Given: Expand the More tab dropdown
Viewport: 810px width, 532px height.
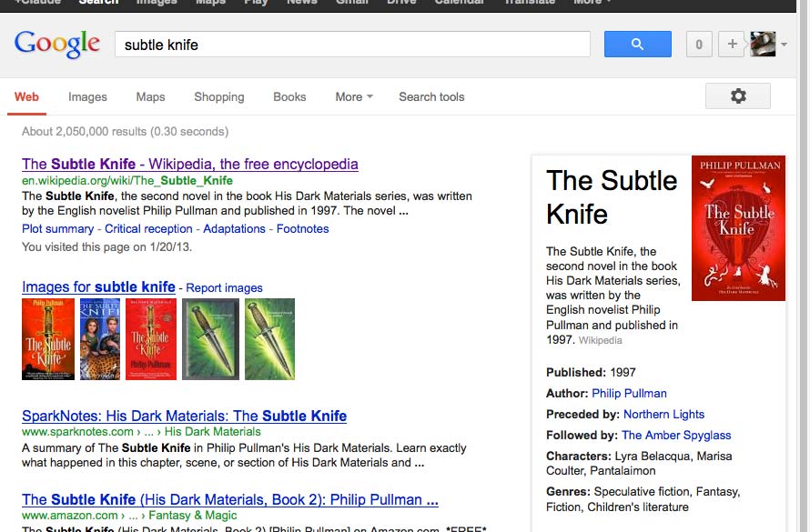Looking at the screenshot, I should [x=354, y=97].
